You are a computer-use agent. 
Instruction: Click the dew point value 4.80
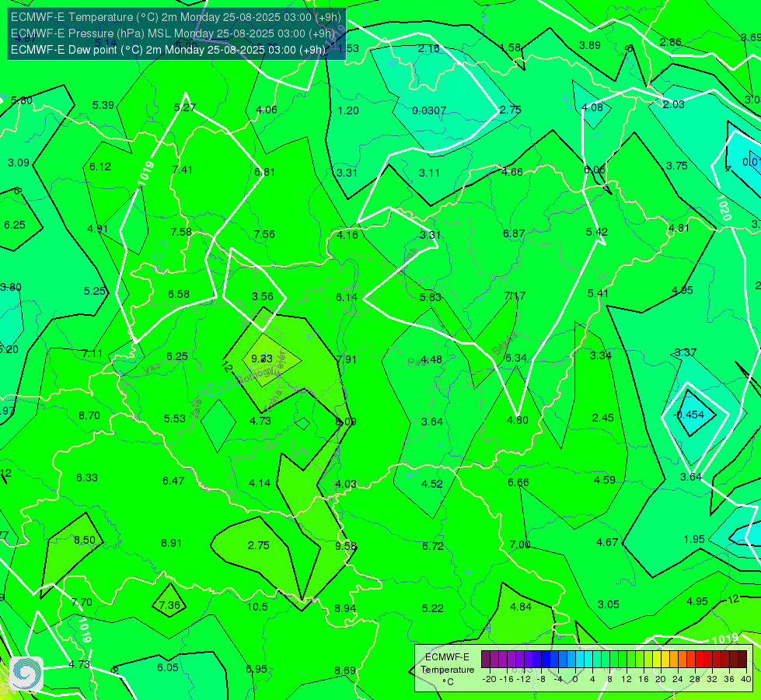coord(518,420)
